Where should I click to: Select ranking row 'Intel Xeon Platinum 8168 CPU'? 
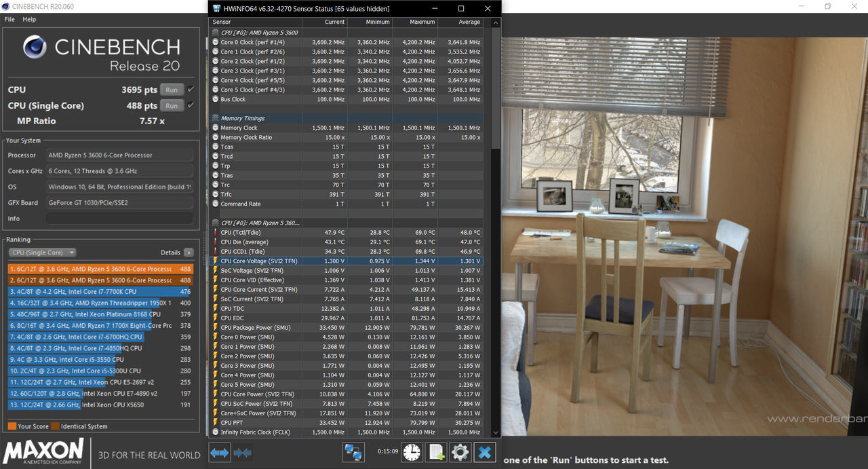(100, 314)
